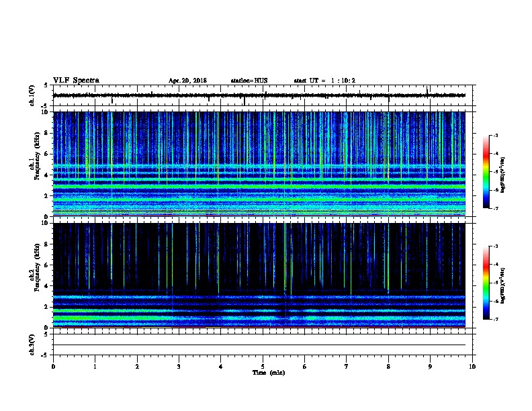Click the time axis tick label "0"
532x411 pixels.
[x=53, y=367]
